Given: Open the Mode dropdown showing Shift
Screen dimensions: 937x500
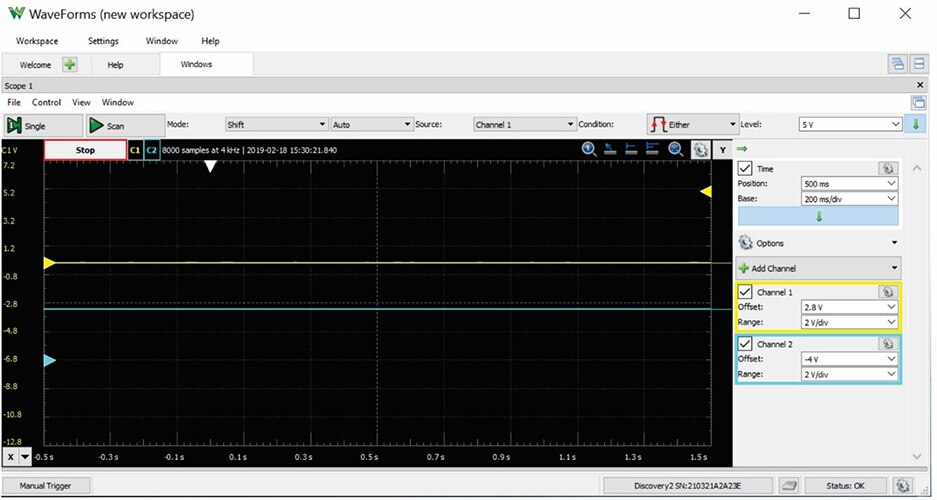Looking at the screenshot, I should (275, 125).
